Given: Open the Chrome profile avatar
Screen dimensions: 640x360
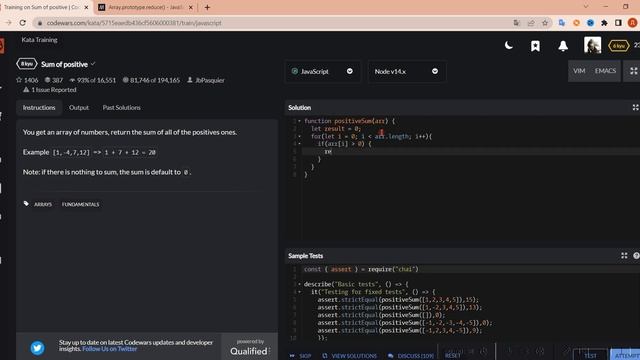Looking at the screenshot, I should (x=633, y=23).
